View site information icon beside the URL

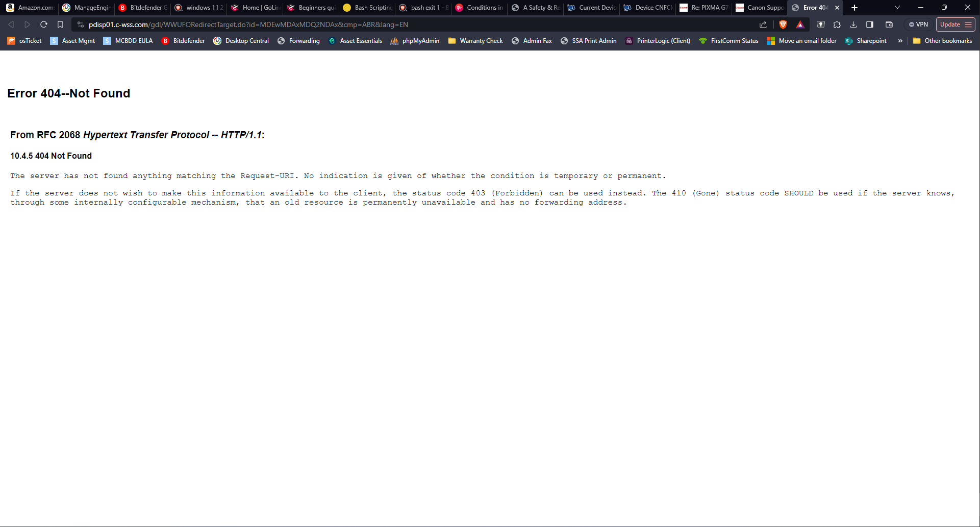[x=81, y=24]
